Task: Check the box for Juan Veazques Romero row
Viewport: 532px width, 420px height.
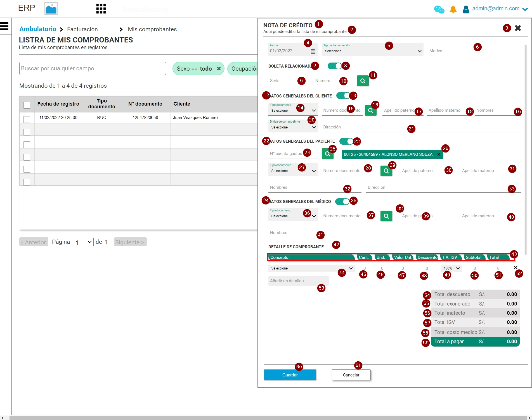Action: coord(27,119)
